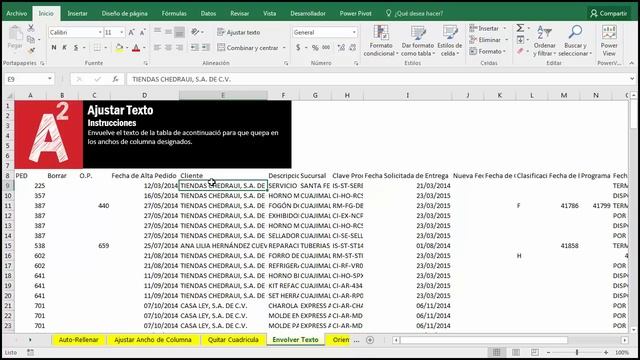Apply the percent style icon
This screenshot has height=360, width=640.
315,48
